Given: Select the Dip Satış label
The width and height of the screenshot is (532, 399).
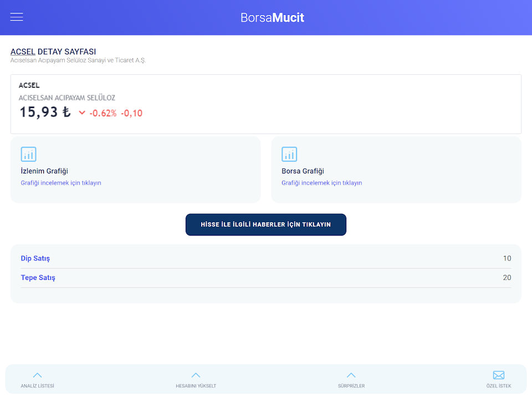Looking at the screenshot, I should point(35,258).
